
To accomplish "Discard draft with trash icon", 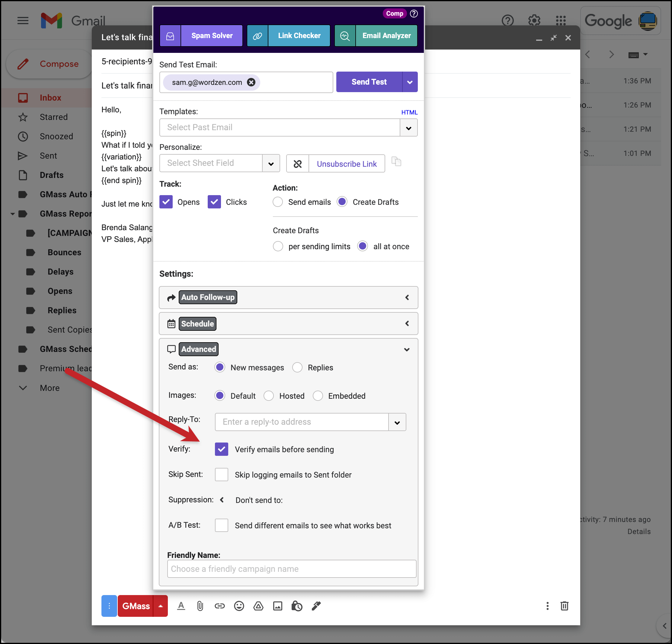I will pos(564,606).
